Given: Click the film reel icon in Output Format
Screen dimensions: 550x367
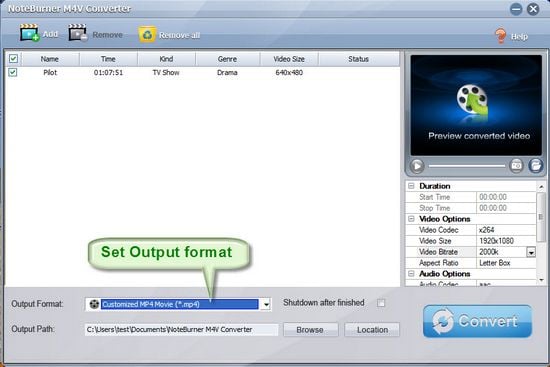Looking at the screenshot, I should (x=94, y=304).
